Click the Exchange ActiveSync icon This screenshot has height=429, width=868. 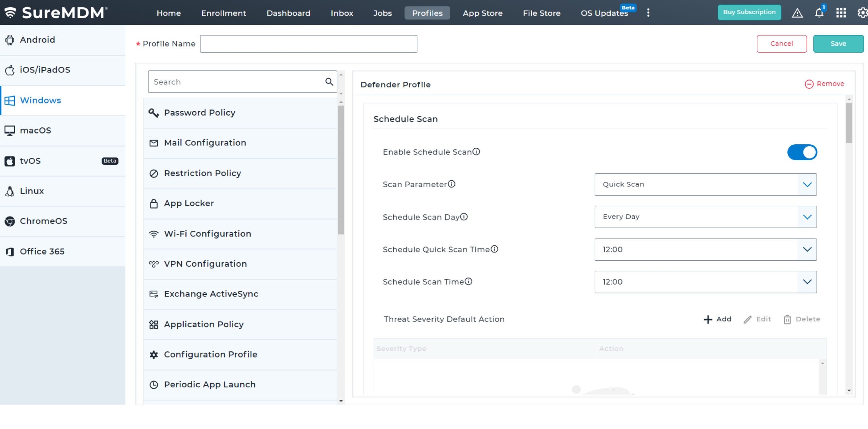pos(154,294)
